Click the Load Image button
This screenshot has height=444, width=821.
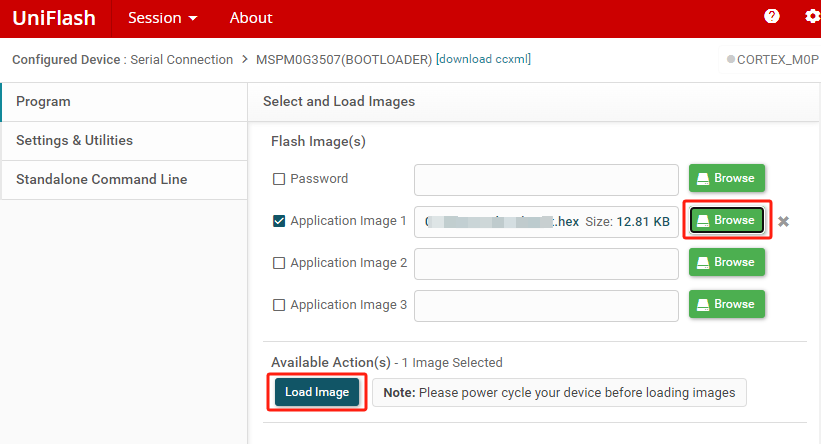tap(317, 392)
